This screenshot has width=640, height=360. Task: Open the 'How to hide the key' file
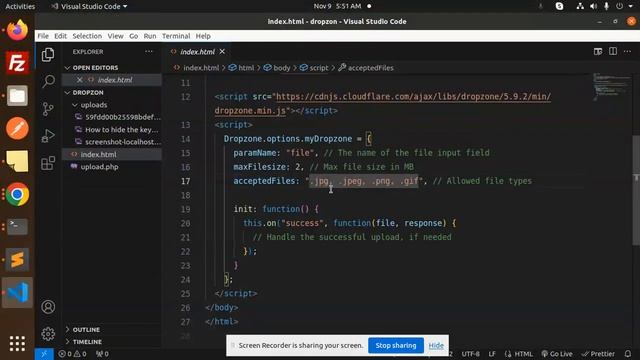click(121, 130)
